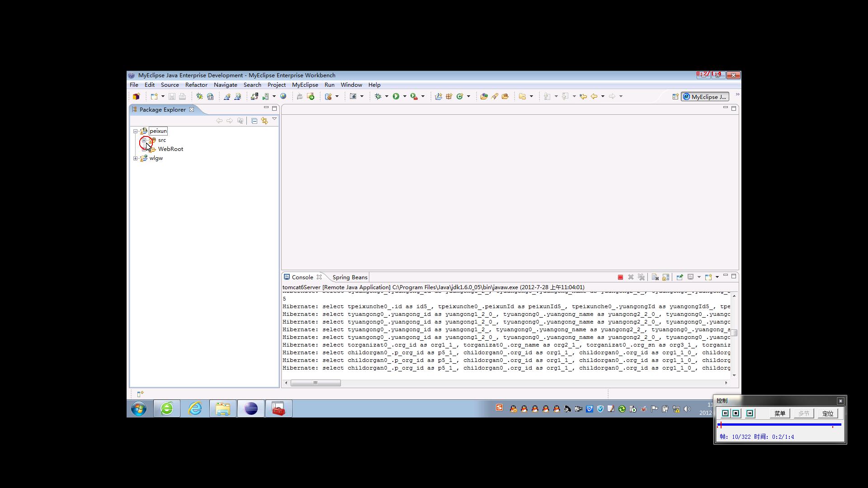Select the wlgw project
The image size is (868, 488).
coord(156,158)
